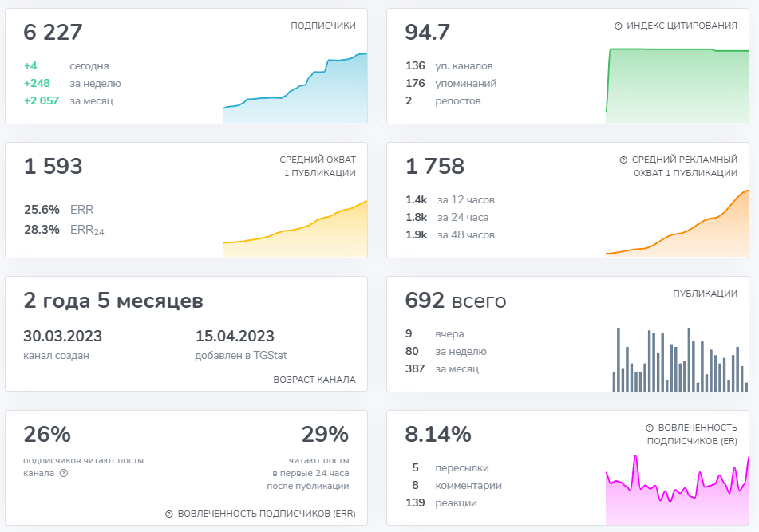Click question icon after 'подписчиков читают посты канала'
Viewport: 759px width, 532px height.
[64, 473]
